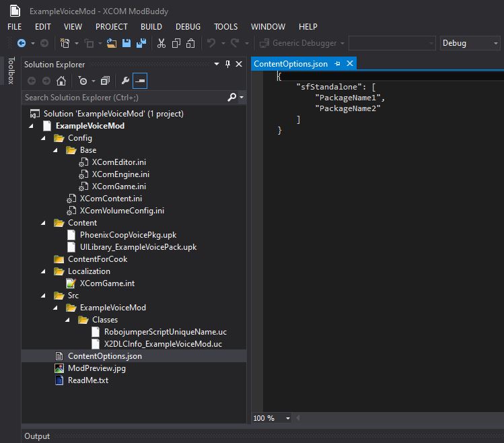The height and width of the screenshot is (443, 504).
Task: Click the Solution Explorer Home icon
Action: [61, 81]
